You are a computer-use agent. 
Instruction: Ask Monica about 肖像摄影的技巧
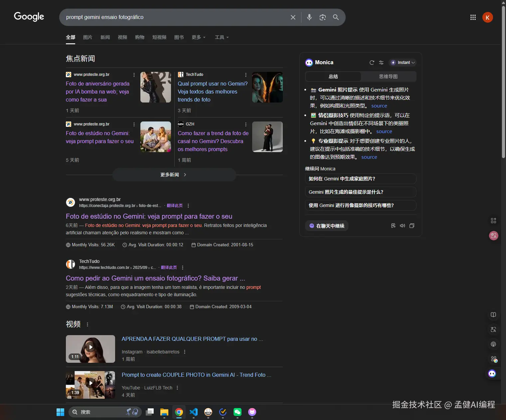click(361, 205)
